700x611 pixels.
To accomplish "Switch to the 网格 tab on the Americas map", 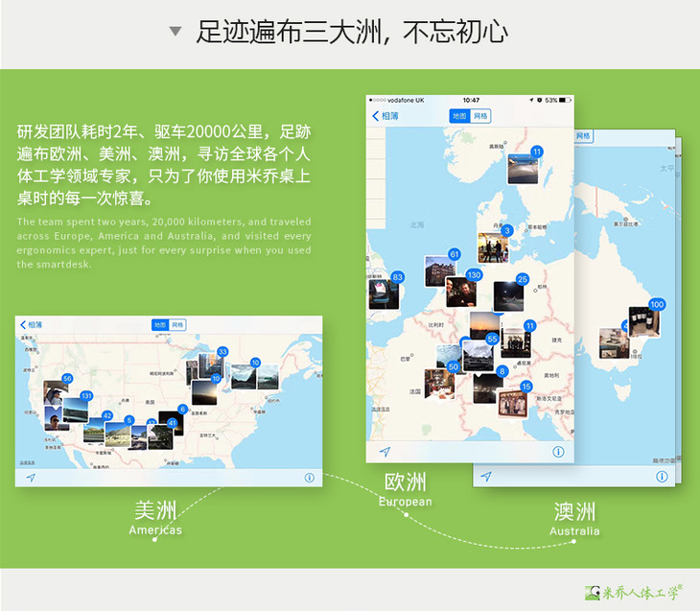I will [177, 325].
